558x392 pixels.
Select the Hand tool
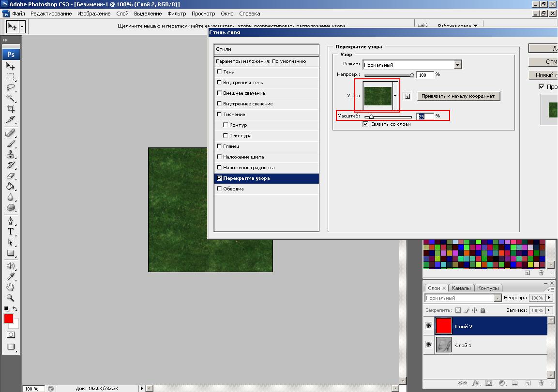click(x=11, y=288)
